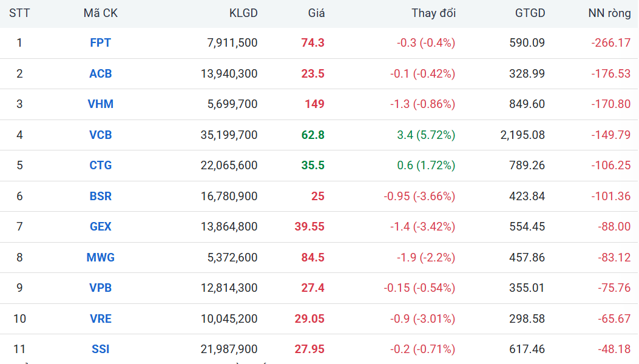The height and width of the screenshot is (364, 639).
Task: Open the BSR stock ticker link
Action: pyautogui.click(x=100, y=197)
